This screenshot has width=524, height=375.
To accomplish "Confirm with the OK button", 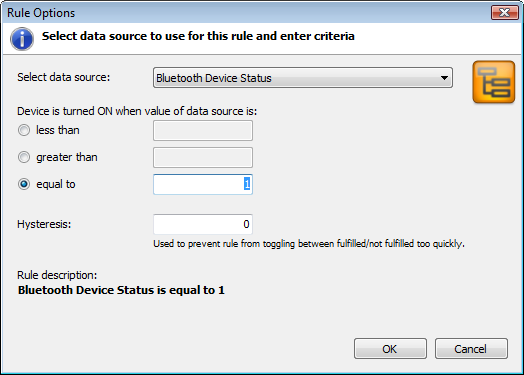I will coord(390,349).
